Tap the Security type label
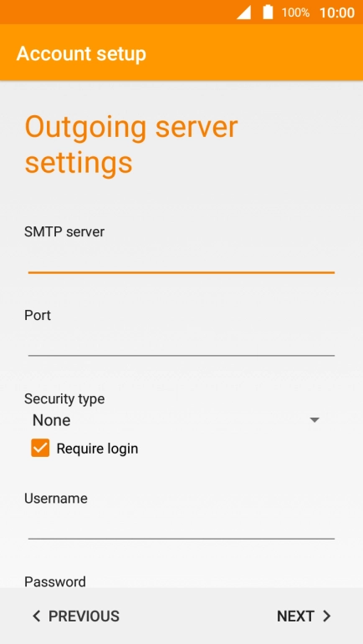This screenshot has height=644, width=363. click(64, 398)
